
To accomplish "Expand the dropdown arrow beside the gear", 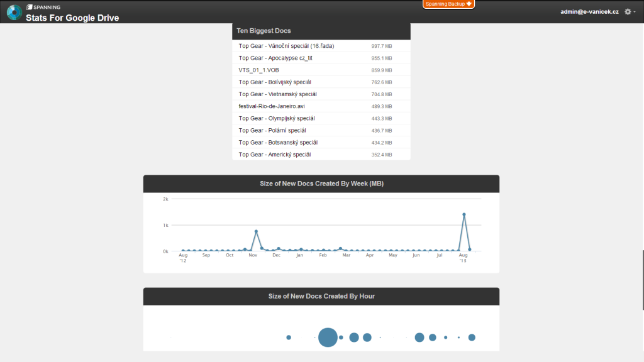I will tap(635, 11).
